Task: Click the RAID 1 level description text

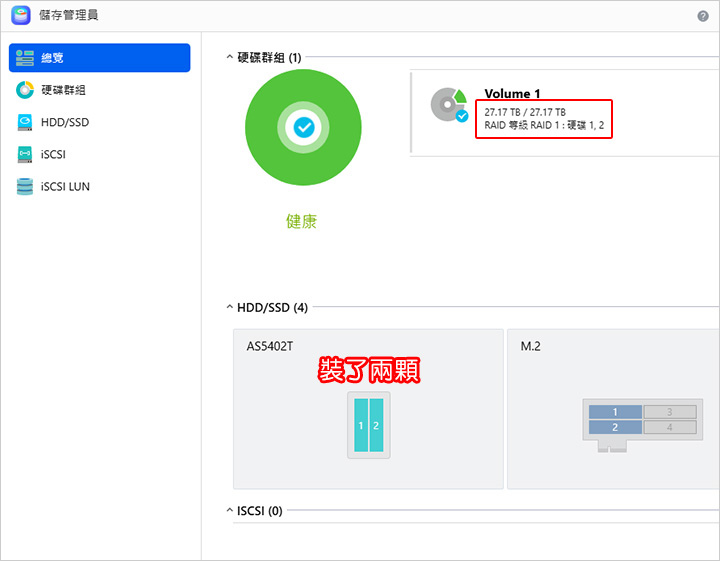Action: (x=544, y=125)
